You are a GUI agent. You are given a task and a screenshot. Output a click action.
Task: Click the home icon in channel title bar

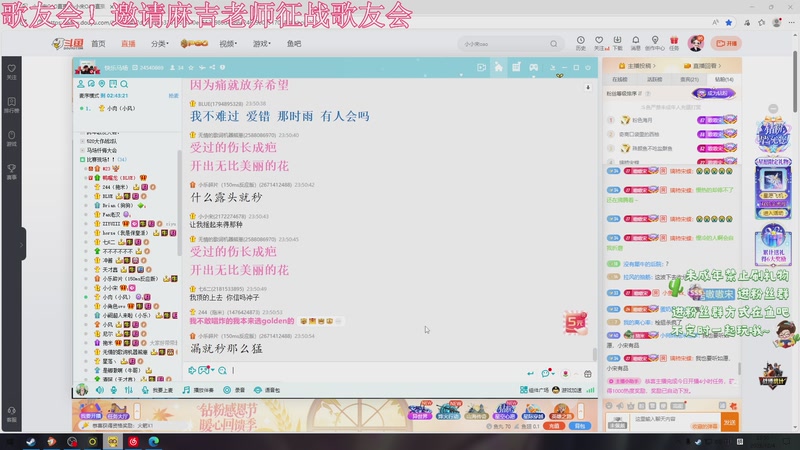(498, 67)
